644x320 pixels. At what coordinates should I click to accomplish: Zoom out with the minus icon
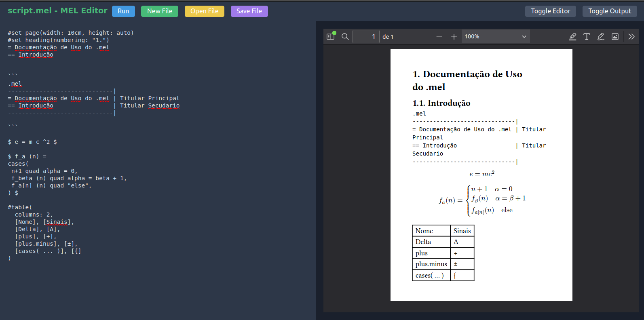tap(439, 37)
